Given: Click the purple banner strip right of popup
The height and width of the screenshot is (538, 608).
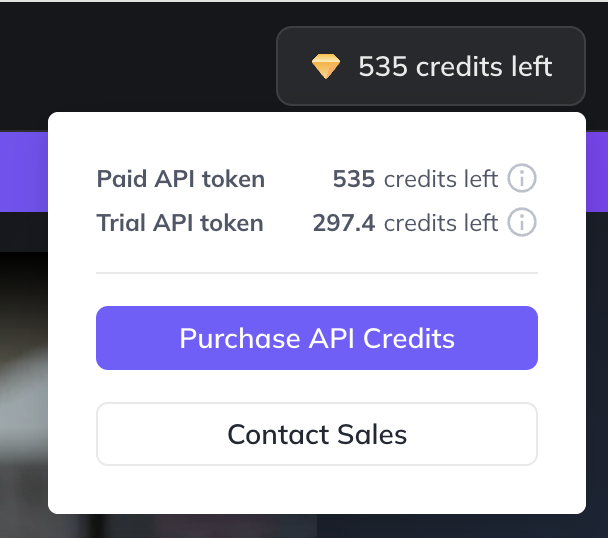Looking at the screenshot, I should point(597,170).
